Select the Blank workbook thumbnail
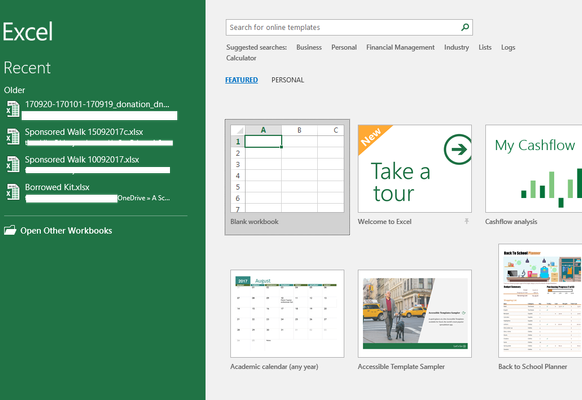 coord(287,168)
